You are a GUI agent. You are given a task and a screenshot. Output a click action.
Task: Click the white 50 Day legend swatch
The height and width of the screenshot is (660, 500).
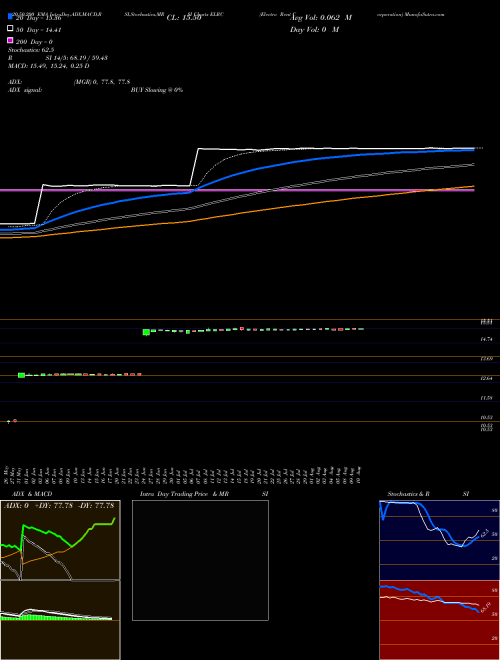click(10, 29)
